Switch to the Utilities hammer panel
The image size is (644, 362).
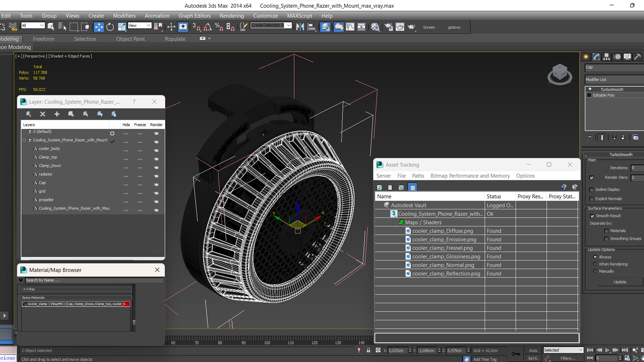638,57
